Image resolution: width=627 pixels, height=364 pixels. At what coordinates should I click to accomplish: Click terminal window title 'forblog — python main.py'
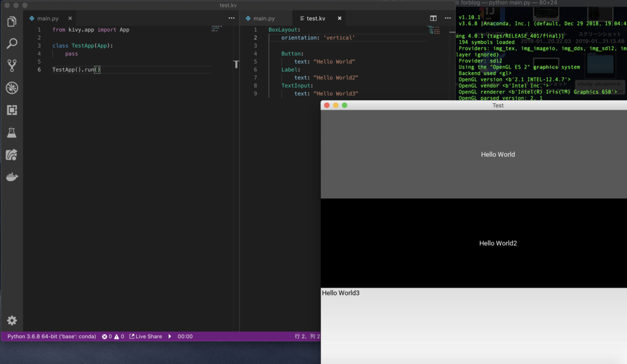pos(509,3)
